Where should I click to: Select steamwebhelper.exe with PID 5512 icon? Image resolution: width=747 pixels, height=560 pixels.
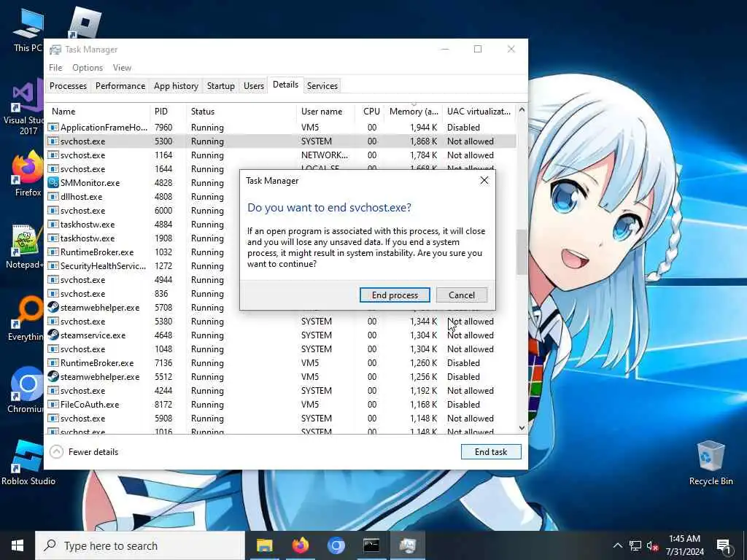[53, 376]
